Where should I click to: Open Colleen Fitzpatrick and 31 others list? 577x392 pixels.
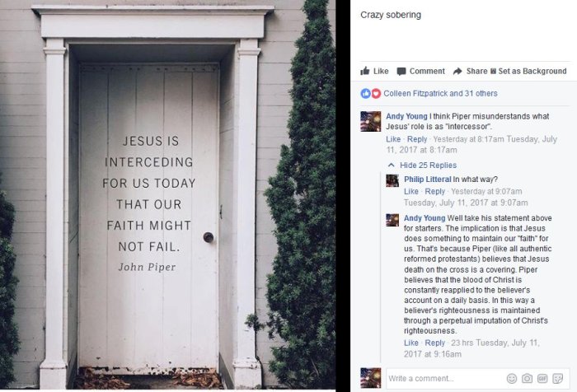click(440, 93)
